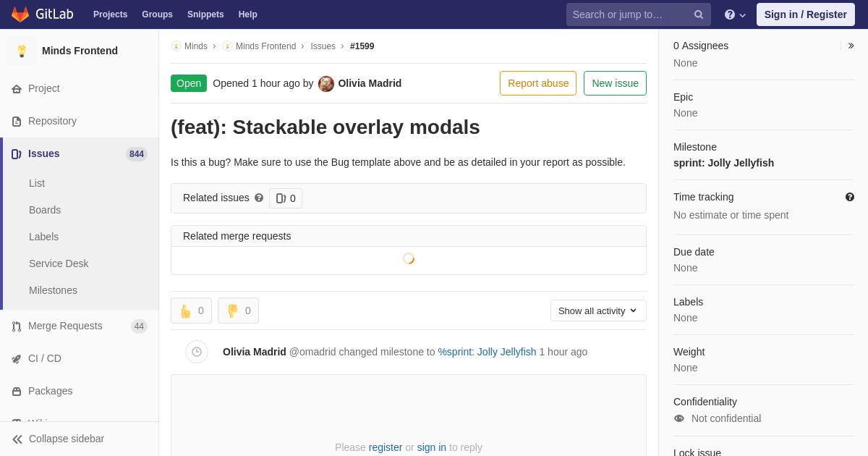Click the thumbs up emoji button
Screen dimensions: 868x456
[x=191, y=311]
